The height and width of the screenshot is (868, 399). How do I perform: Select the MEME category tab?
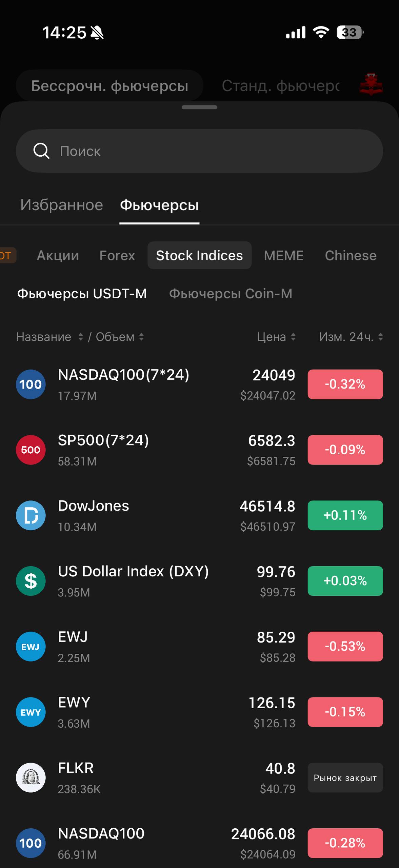click(x=284, y=255)
